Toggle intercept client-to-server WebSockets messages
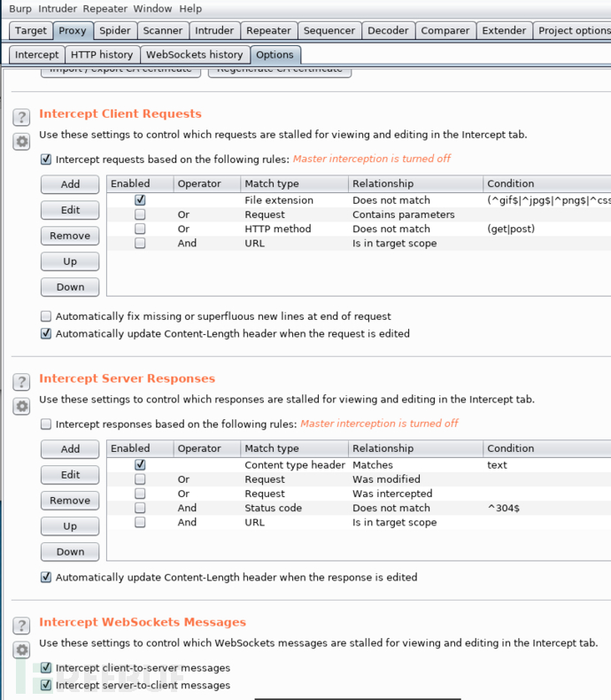The width and height of the screenshot is (611, 700). (x=46, y=668)
